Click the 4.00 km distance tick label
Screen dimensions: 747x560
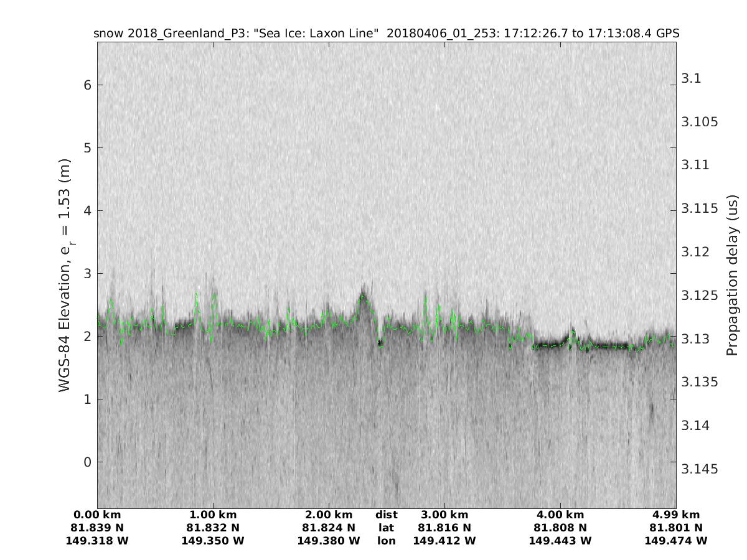(x=560, y=515)
